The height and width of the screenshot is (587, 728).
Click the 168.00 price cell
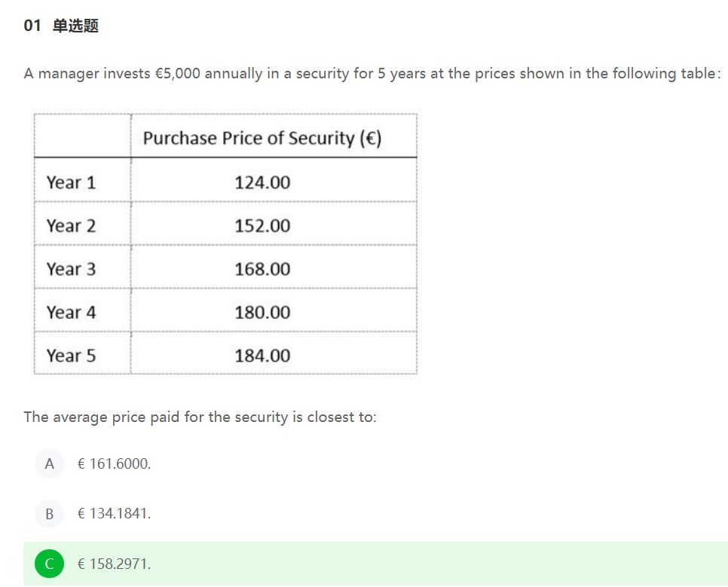(262, 269)
